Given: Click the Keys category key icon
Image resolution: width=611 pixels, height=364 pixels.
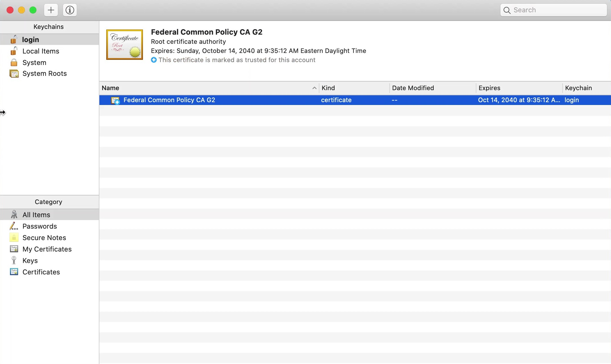Looking at the screenshot, I should coord(14,260).
